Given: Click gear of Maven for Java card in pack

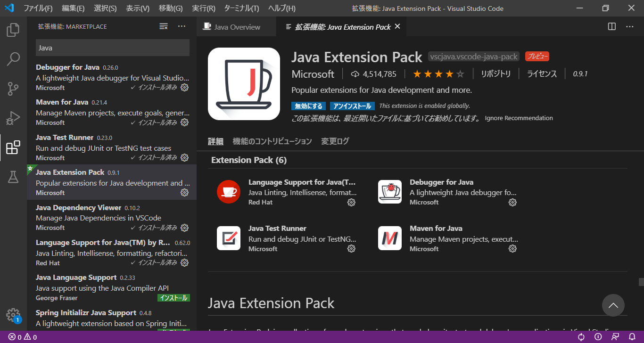Looking at the screenshot, I should coord(512,248).
